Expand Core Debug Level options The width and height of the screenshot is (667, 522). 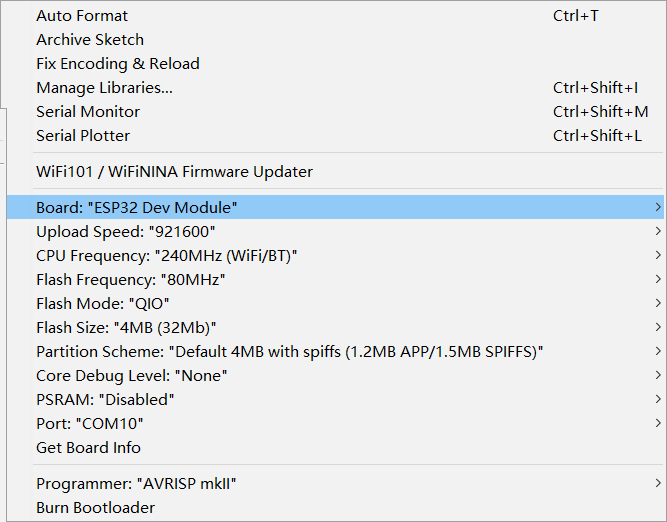132,376
